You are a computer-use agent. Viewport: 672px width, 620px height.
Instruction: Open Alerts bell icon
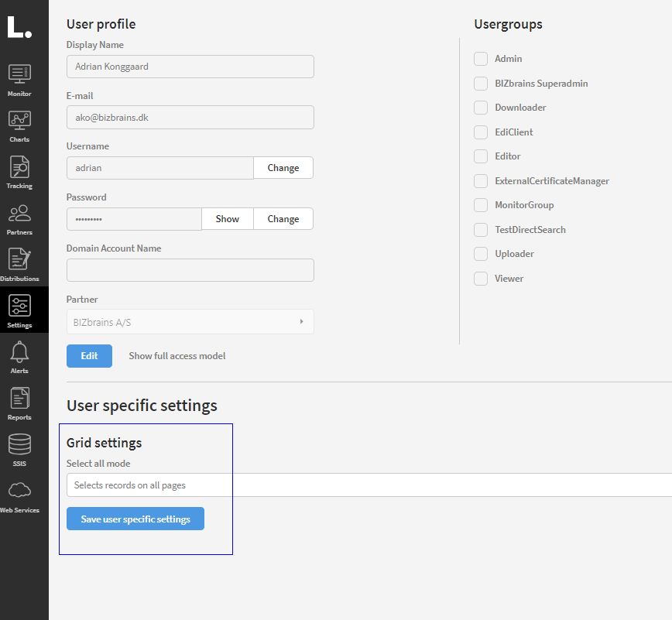19,353
